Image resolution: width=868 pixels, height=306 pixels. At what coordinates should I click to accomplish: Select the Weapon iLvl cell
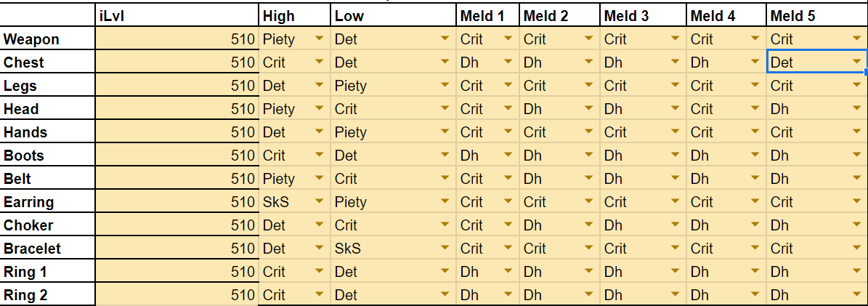click(x=177, y=39)
